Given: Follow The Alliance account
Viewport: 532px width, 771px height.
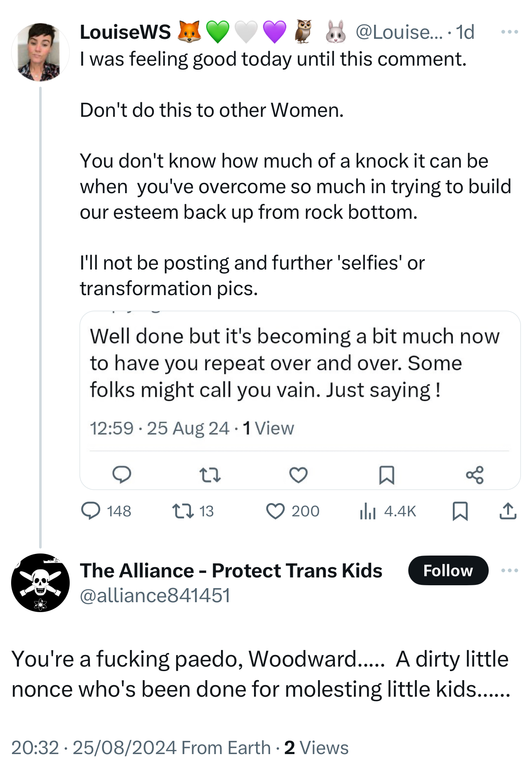Looking at the screenshot, I should [448, 570].
